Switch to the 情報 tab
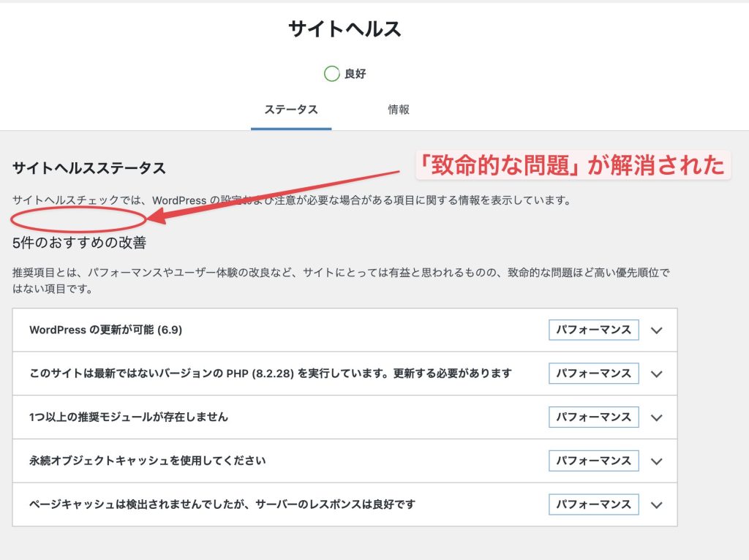The width and height of the screenshot is (749, 560). 399,110
